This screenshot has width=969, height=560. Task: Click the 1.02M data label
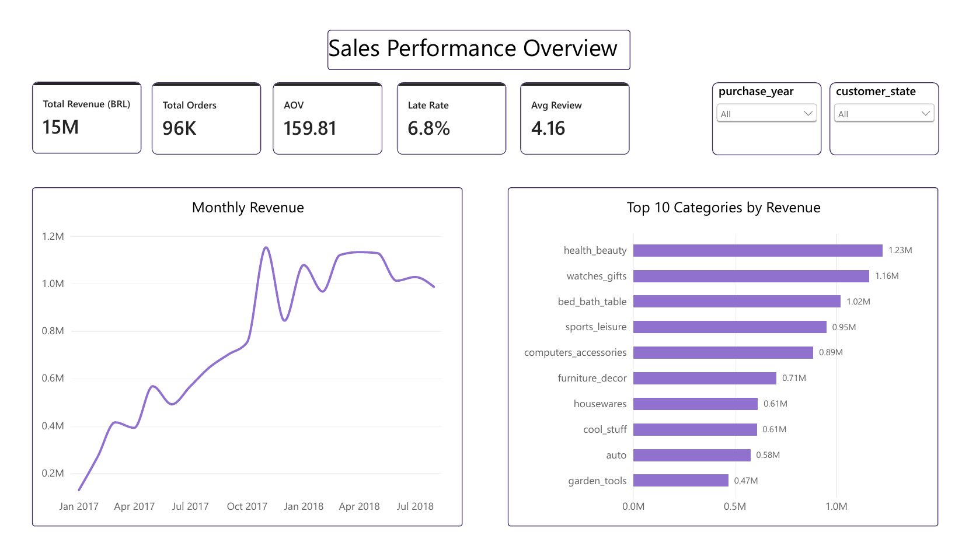pyautogui.click(x=858, y=302)
